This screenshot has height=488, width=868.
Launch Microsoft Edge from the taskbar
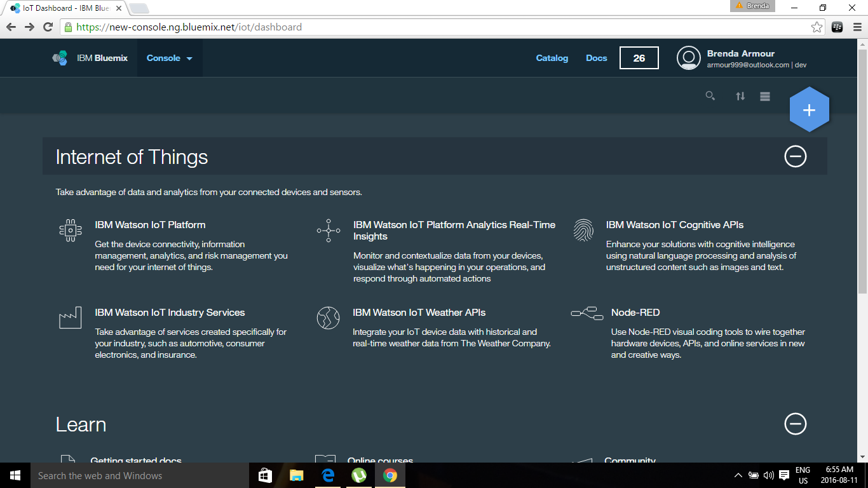[x=328, y=475]
